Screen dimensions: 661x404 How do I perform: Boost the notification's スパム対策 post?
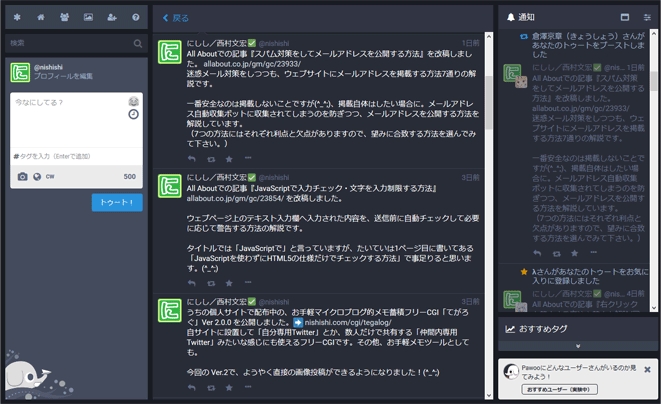point(556,253)
